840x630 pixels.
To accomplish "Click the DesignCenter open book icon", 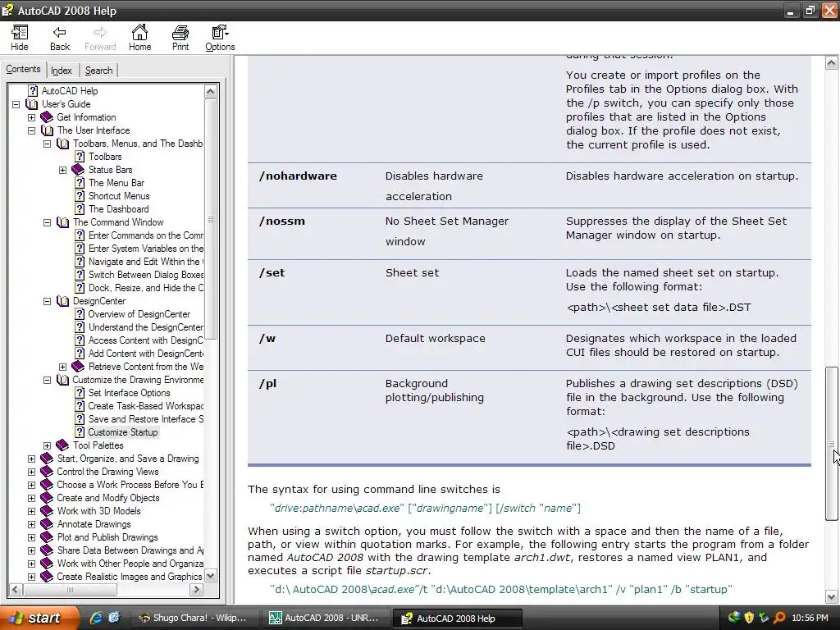I will coord(62,301).
